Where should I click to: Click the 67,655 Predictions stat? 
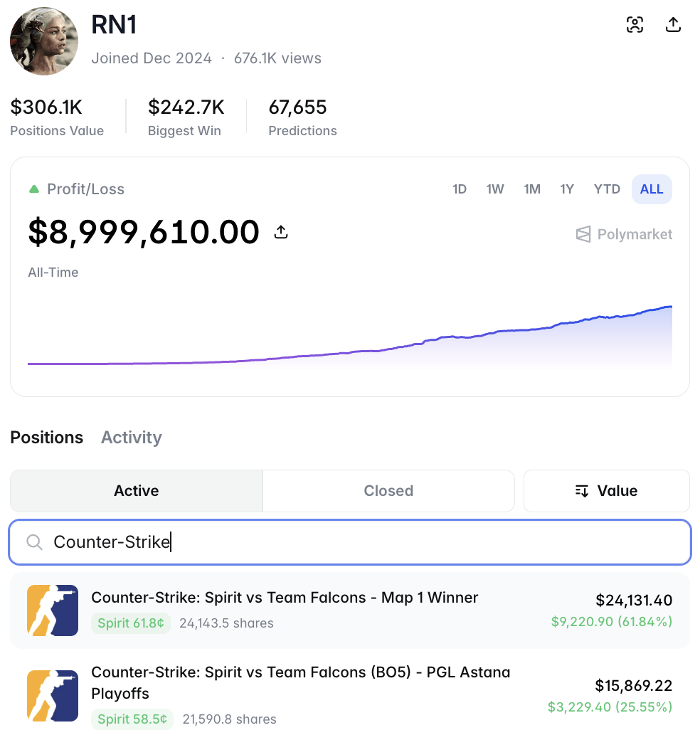point(303,117)
